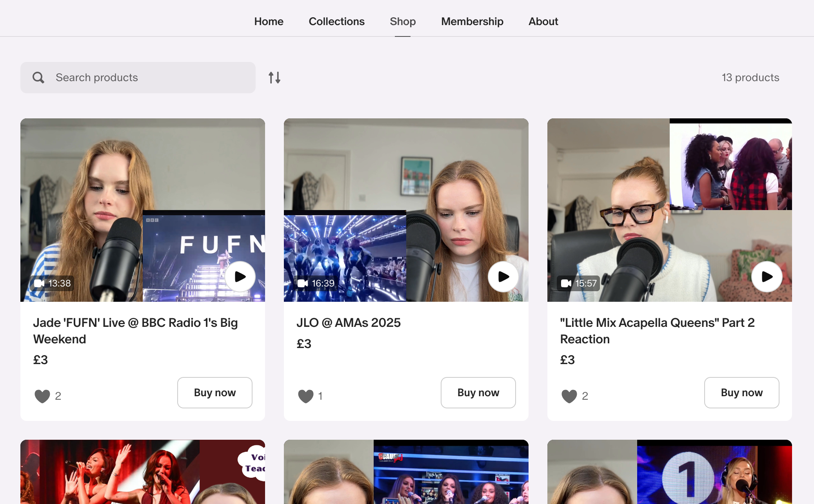This screenshot has width=814, height=504.
Task: Click the 16:39 video duration badge
Action: coord(316,283)
